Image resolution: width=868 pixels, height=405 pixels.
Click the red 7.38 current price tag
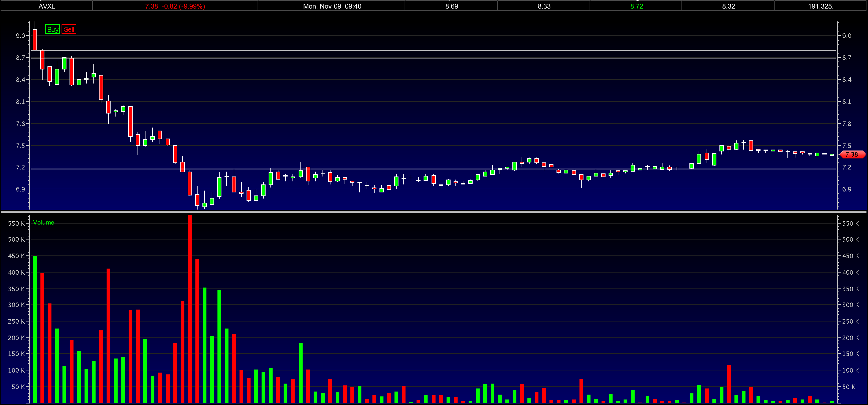tap(852, 154)
